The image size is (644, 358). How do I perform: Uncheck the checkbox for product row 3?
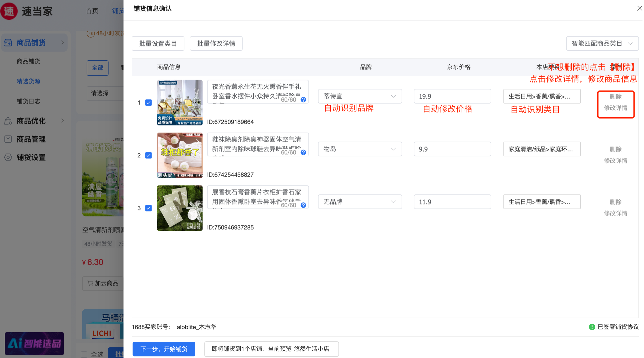pyautogui.click(x=148, y=208)
